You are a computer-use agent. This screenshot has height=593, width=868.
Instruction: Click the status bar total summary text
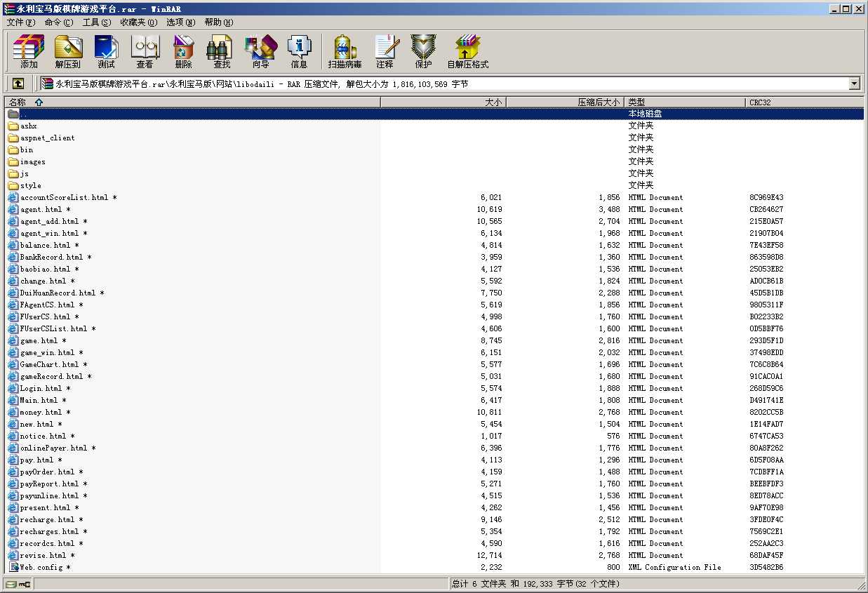(536, 584)
